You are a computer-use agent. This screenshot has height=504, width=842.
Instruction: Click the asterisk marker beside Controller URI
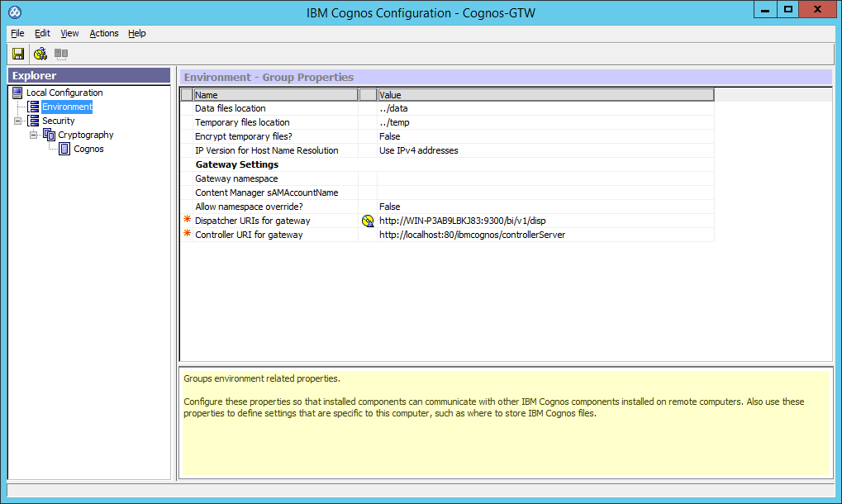(x=187, y=233)
